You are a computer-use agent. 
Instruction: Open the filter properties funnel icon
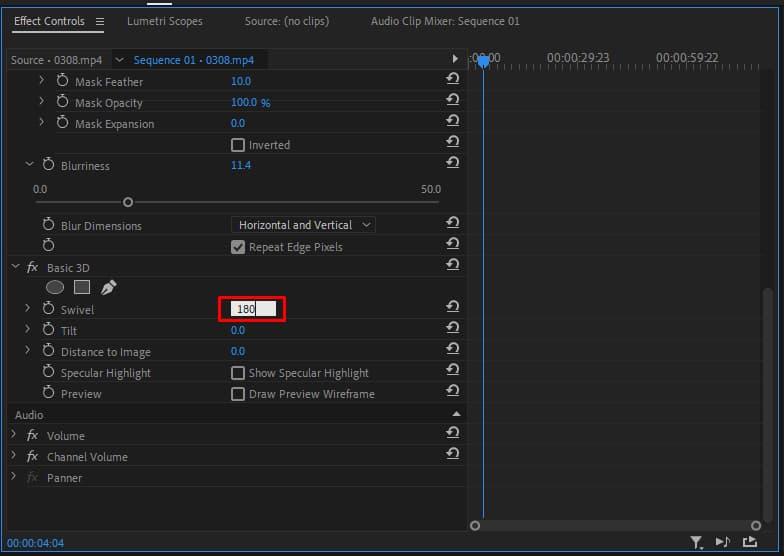[696, 542]
